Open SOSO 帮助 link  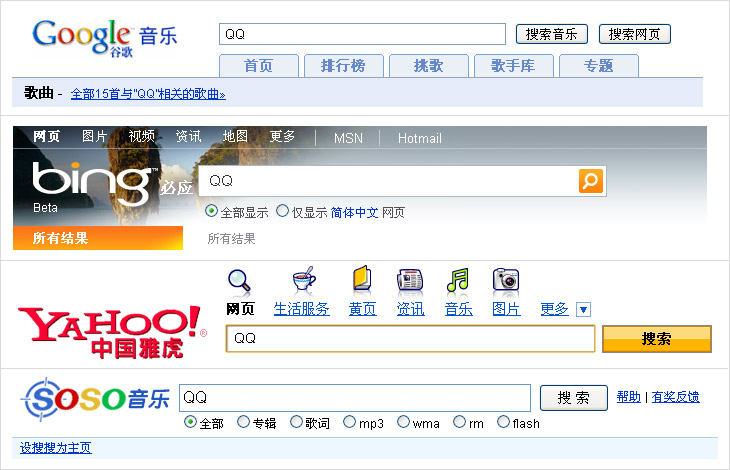click(629, 397)
